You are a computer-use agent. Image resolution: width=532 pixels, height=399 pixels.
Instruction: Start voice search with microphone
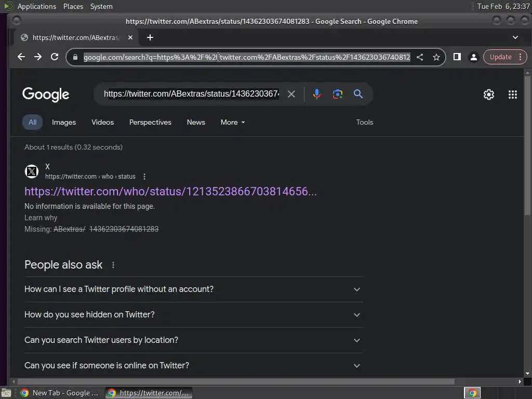click(x=316, y=94)
